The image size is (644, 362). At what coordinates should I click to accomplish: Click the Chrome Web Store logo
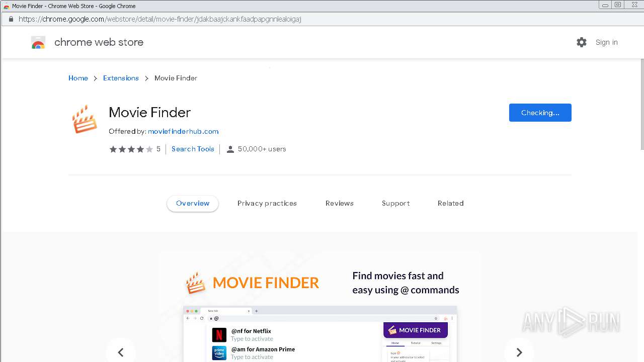point(38,42)
